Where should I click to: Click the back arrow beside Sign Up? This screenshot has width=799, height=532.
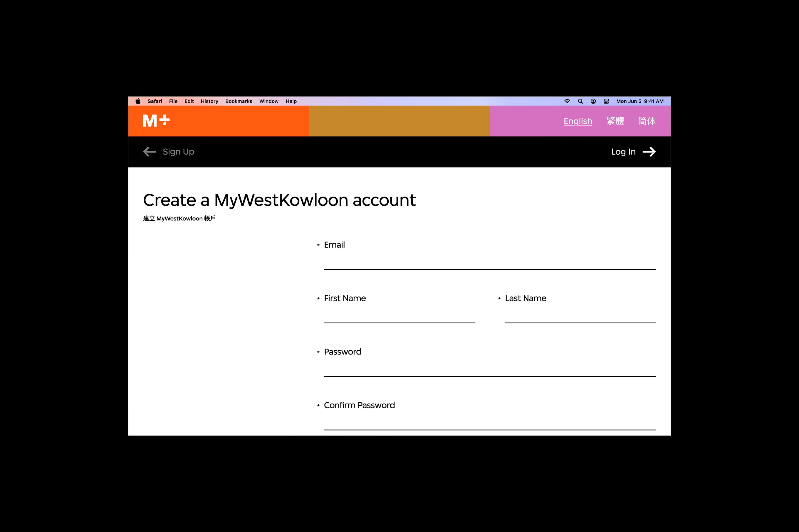pos(150,152)
